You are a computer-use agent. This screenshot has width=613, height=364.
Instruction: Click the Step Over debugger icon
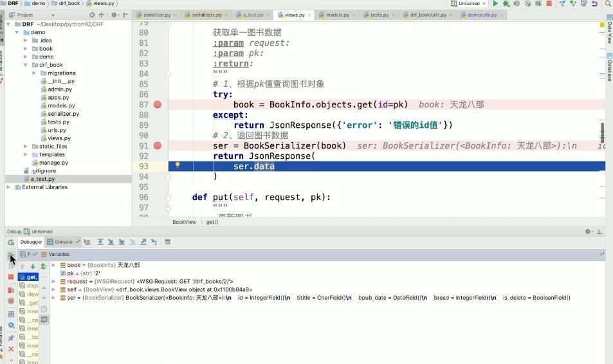100,242
